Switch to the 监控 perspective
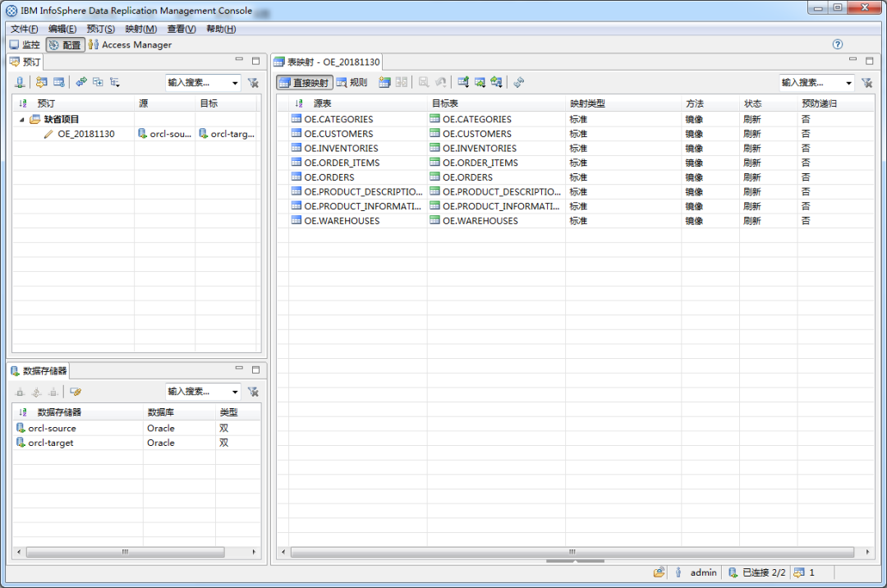Image resolution: width=887 pixels, height=588 pixels. pos(25,44)
